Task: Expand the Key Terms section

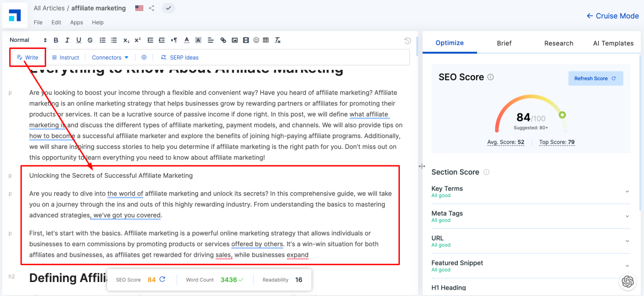Action: [x=627, y=192]
